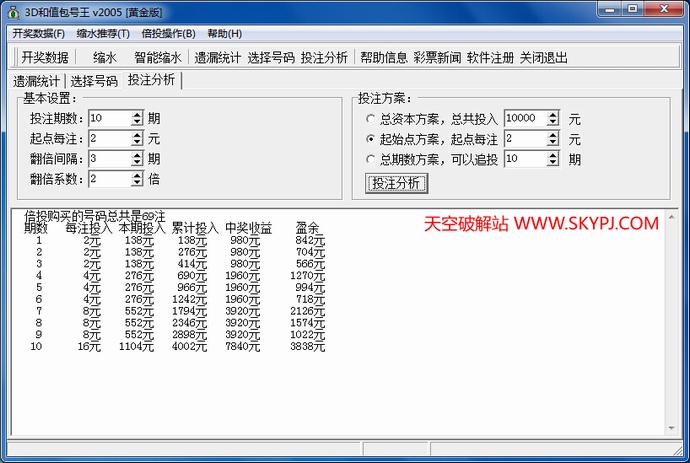
Task: Open 彩票新闻 from the toolbar
Action: pyautogui.click(x=437, y=57)
